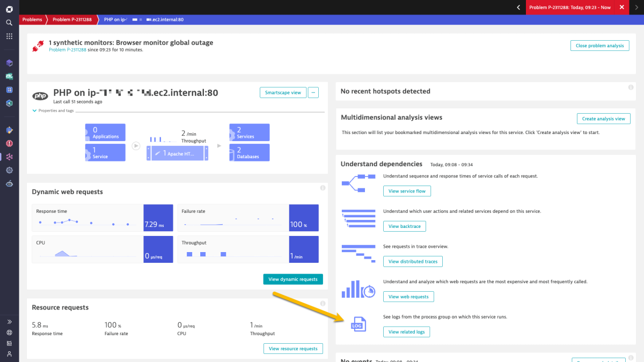The width and height of the screenshot is (644, 362).
Task: Open the apps grid icon in sidebar
Action: click(9, 36)
